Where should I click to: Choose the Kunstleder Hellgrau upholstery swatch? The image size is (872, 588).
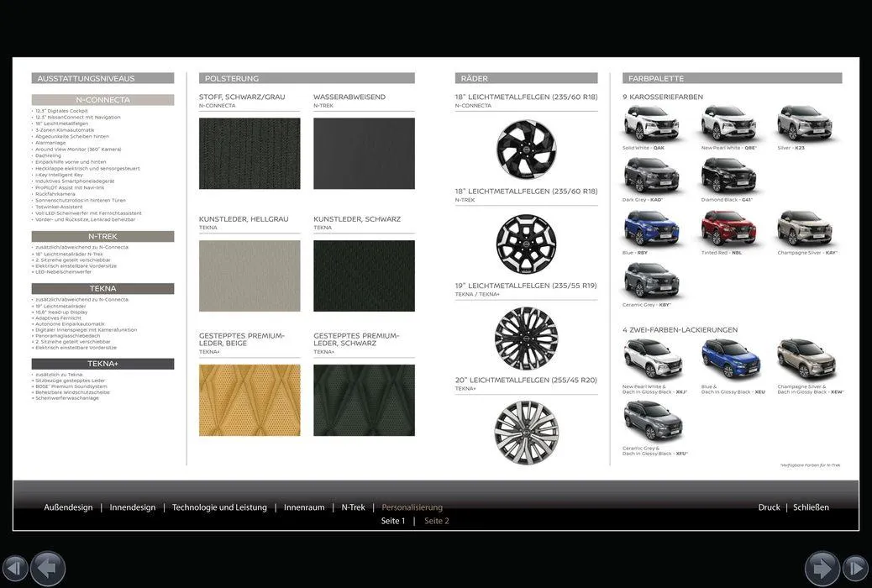(x=250, y=276)
